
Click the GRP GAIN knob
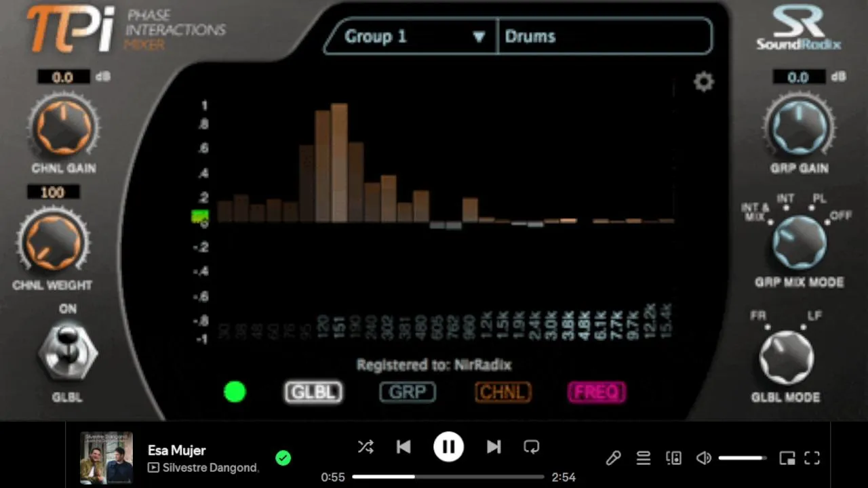[x=799, y=127]
